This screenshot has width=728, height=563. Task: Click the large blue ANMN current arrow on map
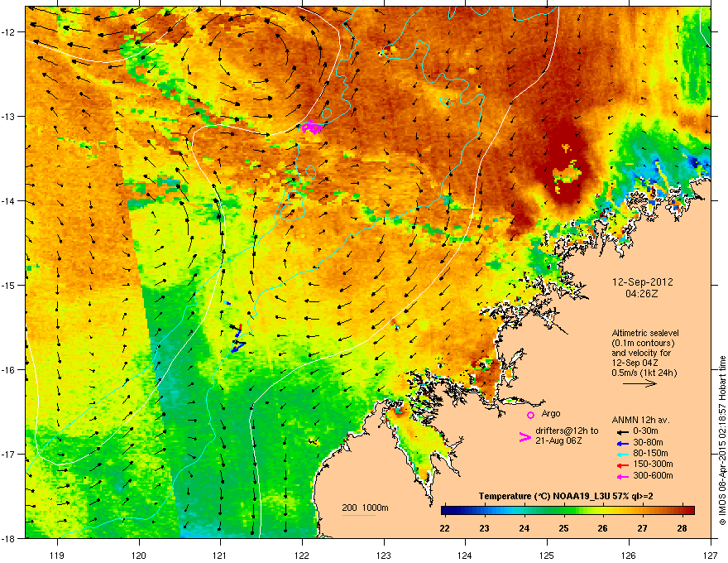[238, 346]
